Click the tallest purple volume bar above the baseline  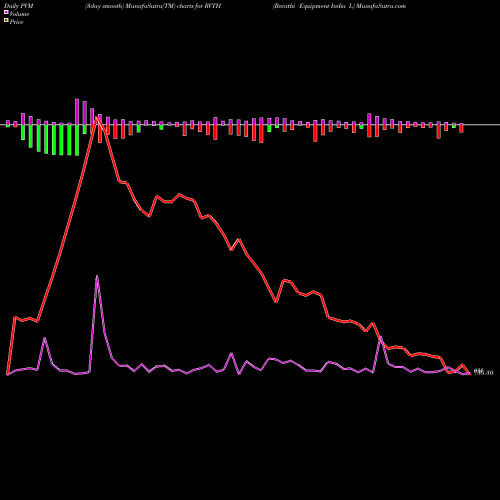pos(77,112)
